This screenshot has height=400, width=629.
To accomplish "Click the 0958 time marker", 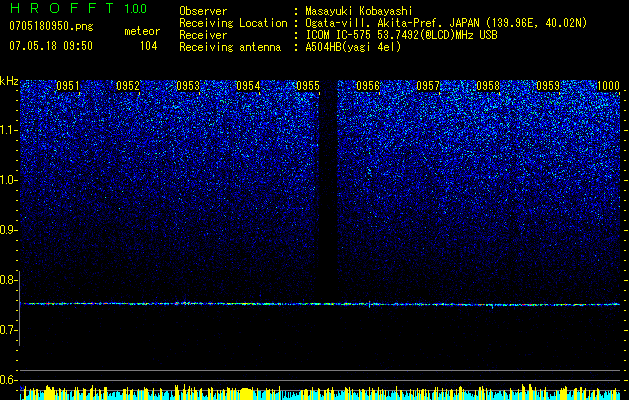I will coord(488,86).
